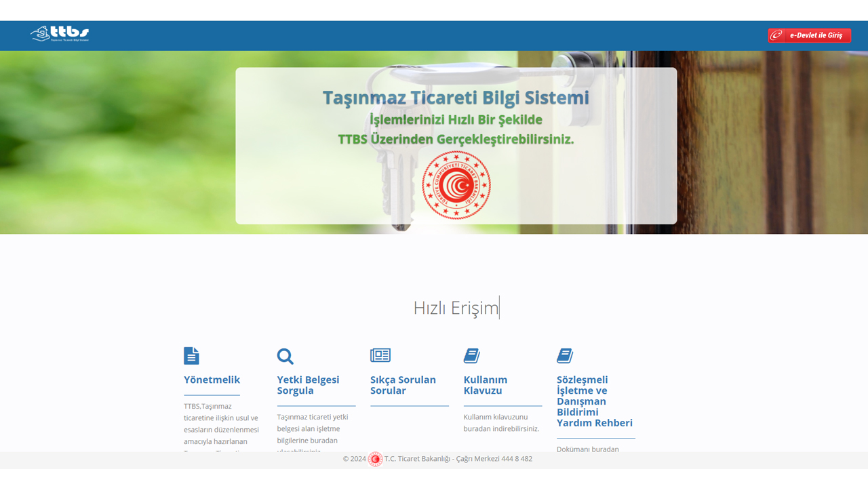Click the Kullanım Klavuzu heading link

tap(486, 385)
